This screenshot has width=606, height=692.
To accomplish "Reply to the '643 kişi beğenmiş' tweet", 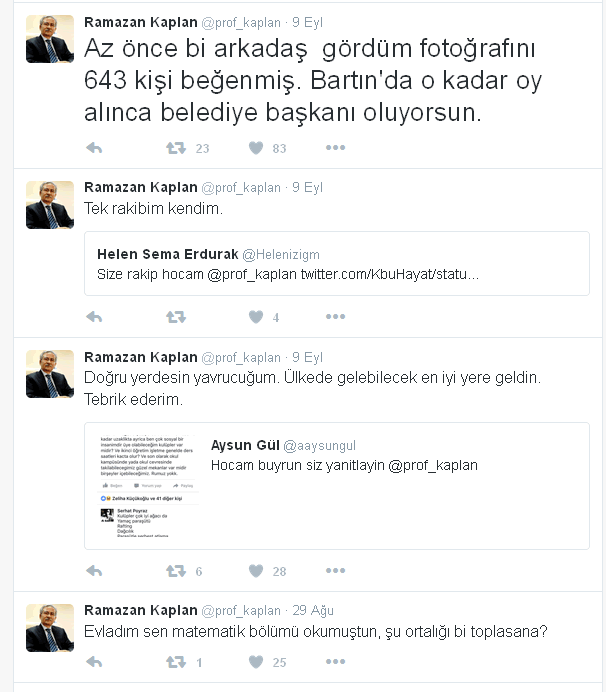I will pyautogui.click(x=94, y=148).
